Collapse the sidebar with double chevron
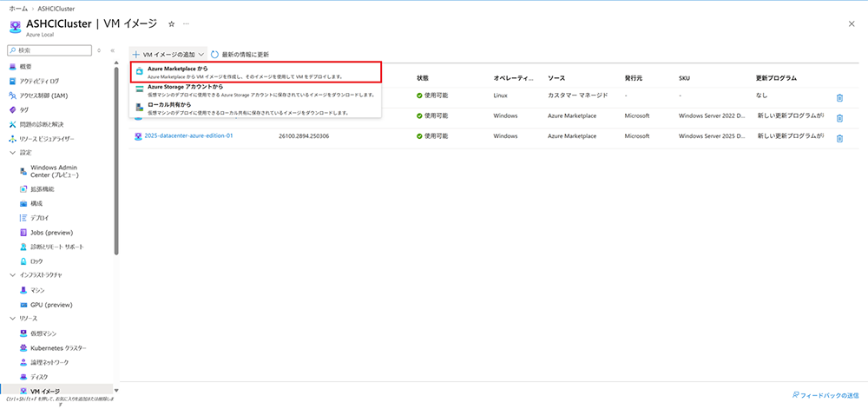This screenshot has height=409, width=868. [x=112, y=50]
